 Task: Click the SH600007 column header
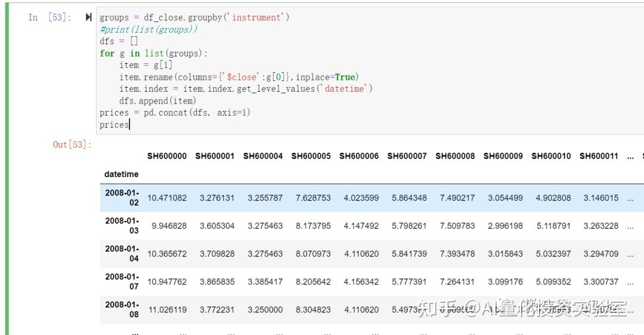[x=407, y=156]
